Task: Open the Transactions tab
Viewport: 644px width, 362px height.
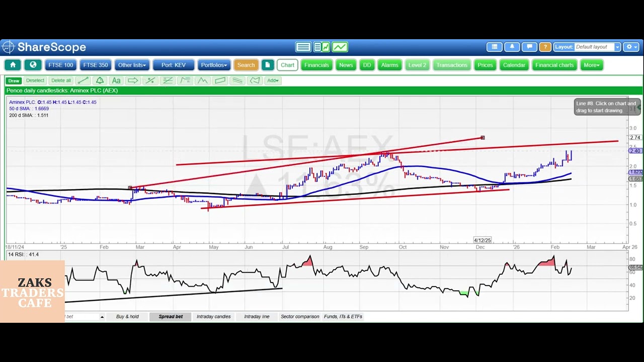Action: (x=452, y=65)
